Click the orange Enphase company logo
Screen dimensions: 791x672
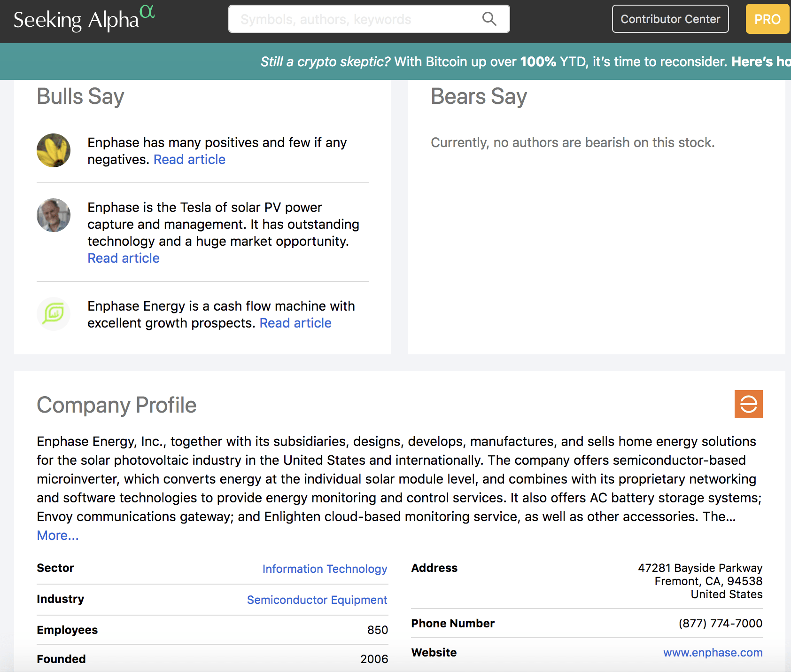[748, 404]
